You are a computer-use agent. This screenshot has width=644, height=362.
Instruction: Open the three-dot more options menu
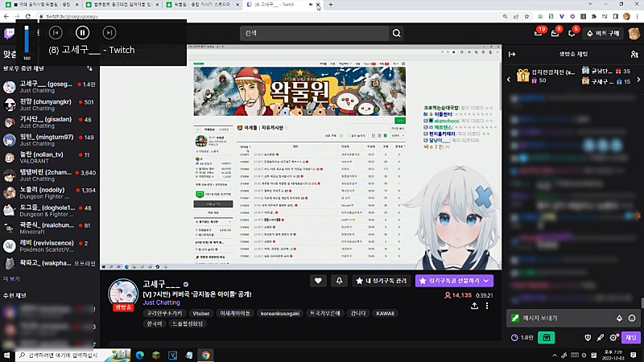coord(487,306)
